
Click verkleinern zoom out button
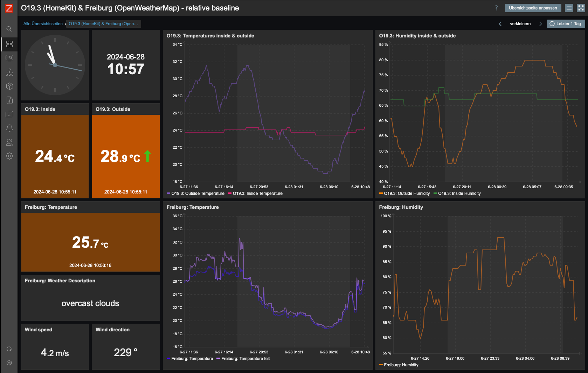pos(520,24)
